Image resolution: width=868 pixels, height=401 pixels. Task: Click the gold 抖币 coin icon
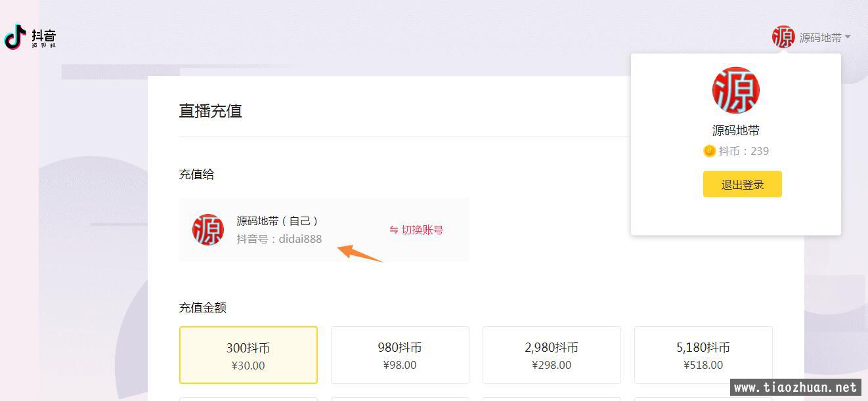(x=709, y=151)
